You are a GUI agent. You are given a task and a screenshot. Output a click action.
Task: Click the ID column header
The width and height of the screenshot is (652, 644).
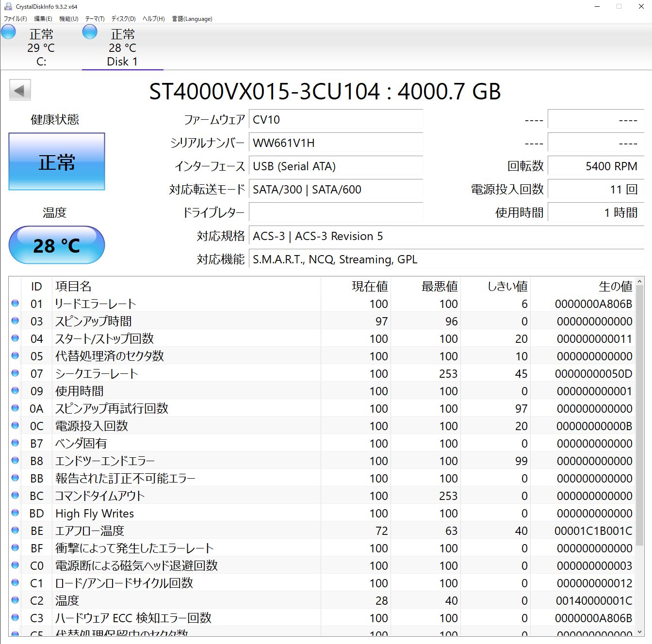click(36, 286)
